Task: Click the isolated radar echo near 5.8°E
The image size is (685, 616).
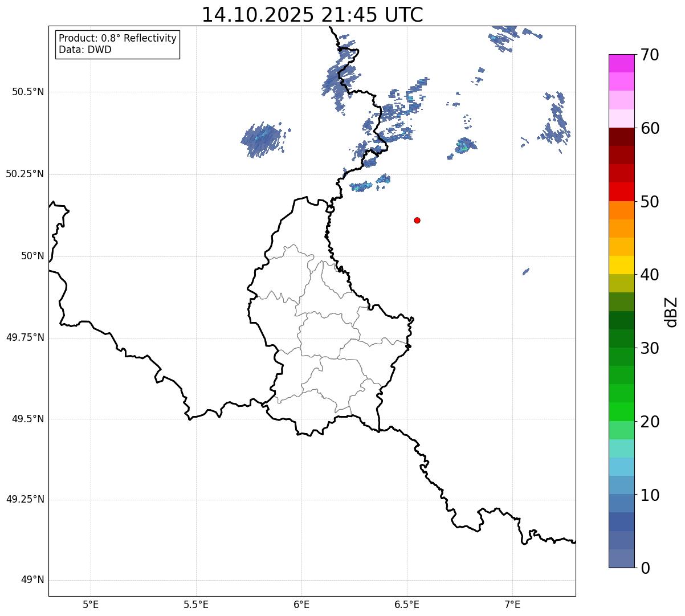Action: 264,140
